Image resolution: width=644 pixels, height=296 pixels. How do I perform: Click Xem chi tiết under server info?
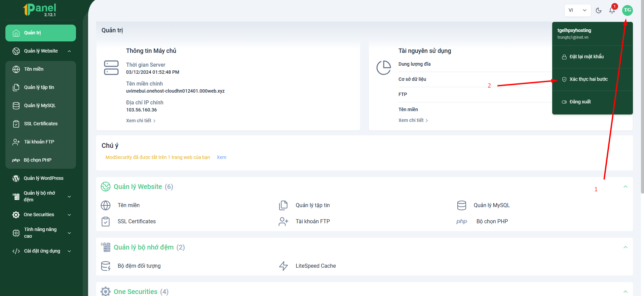coord(141,121)
